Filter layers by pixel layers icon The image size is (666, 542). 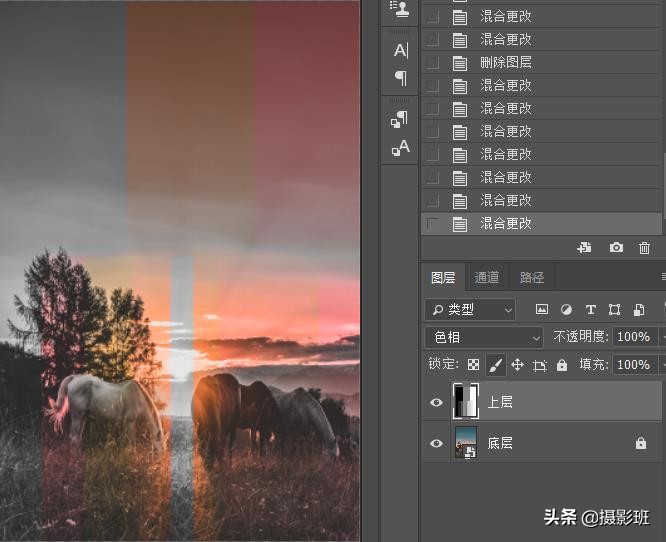(542, 310)
